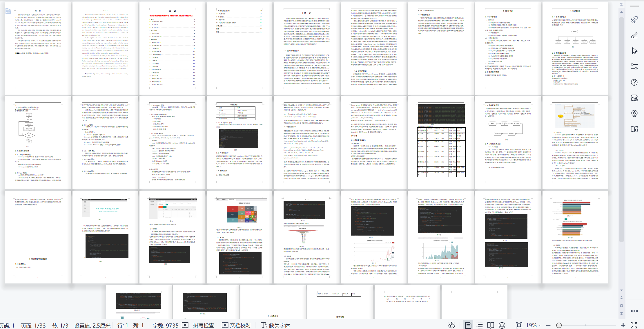
Task: Toggle eye protection mode in status bar
Action: (451, 325)
